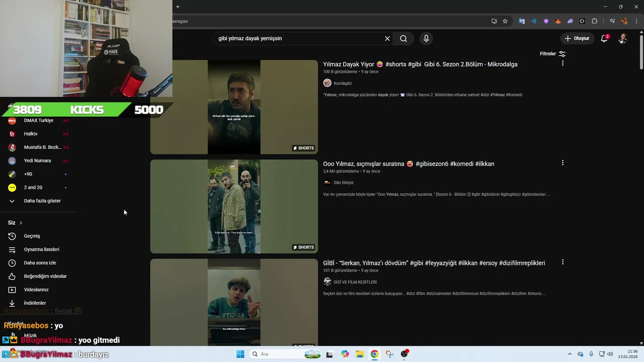
Task: Open Ooo Yılmaz, sıçmışlar suratına title
Action: click(x=409, y=164)
